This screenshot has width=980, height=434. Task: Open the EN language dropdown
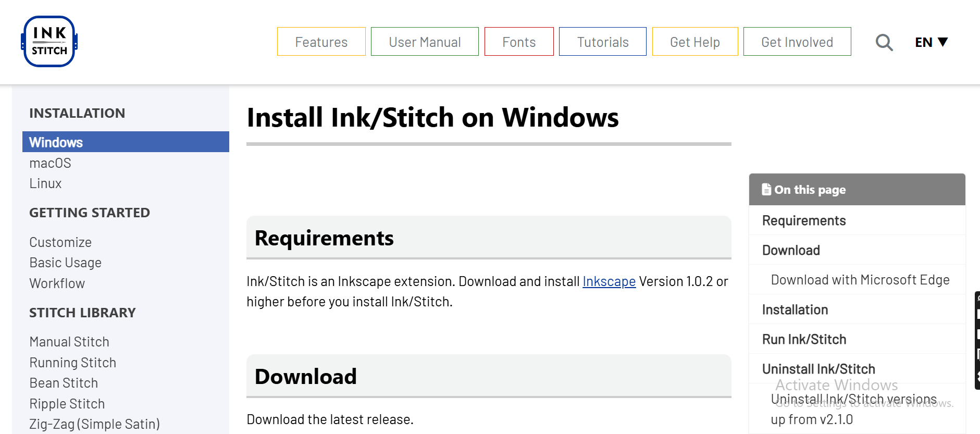click(932, 42)
